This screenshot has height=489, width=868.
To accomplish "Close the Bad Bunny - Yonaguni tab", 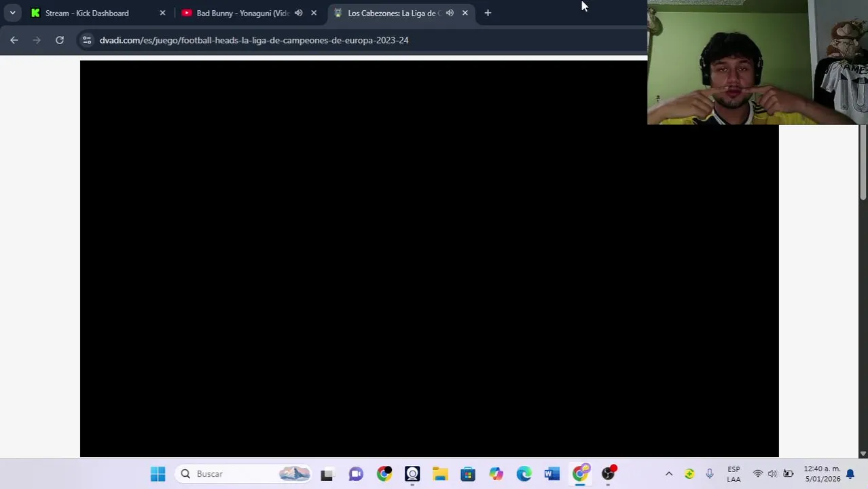I will 314,13.
